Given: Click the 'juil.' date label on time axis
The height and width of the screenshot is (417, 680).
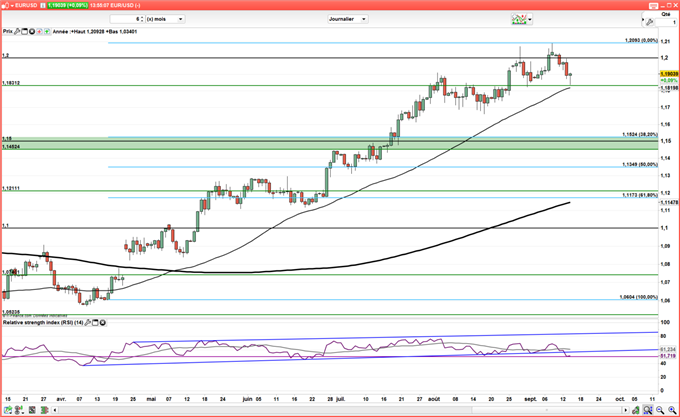Looking at the screenshot, I should pyautogui.click(x=340, y=399).
